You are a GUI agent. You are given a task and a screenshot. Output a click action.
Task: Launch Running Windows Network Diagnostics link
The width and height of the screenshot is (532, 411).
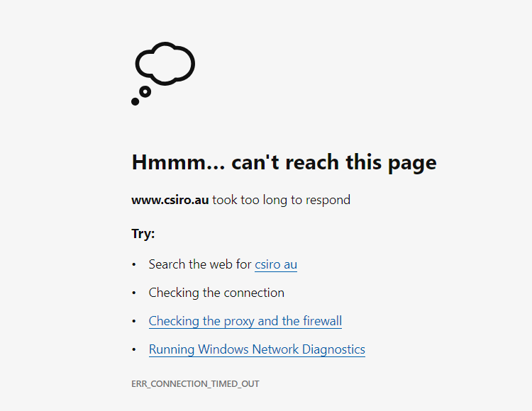coord(257,349)
